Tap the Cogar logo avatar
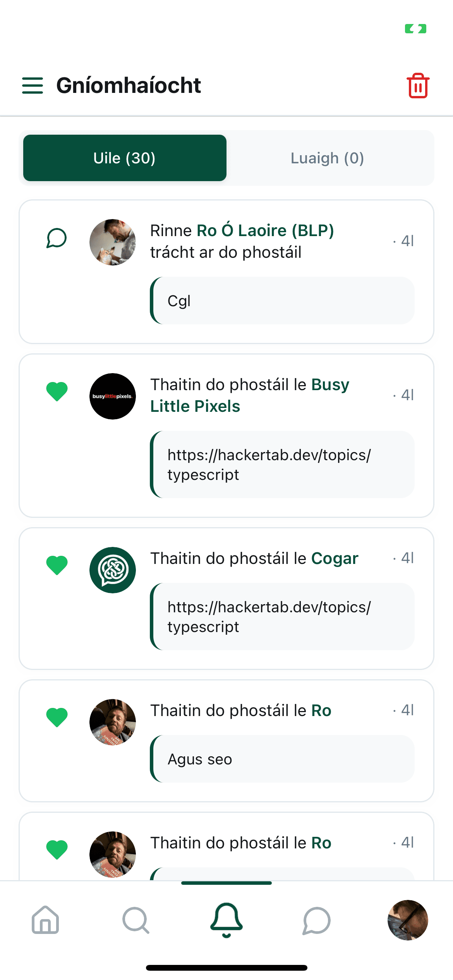Viewport: 453px width, 980px height. 113,570
